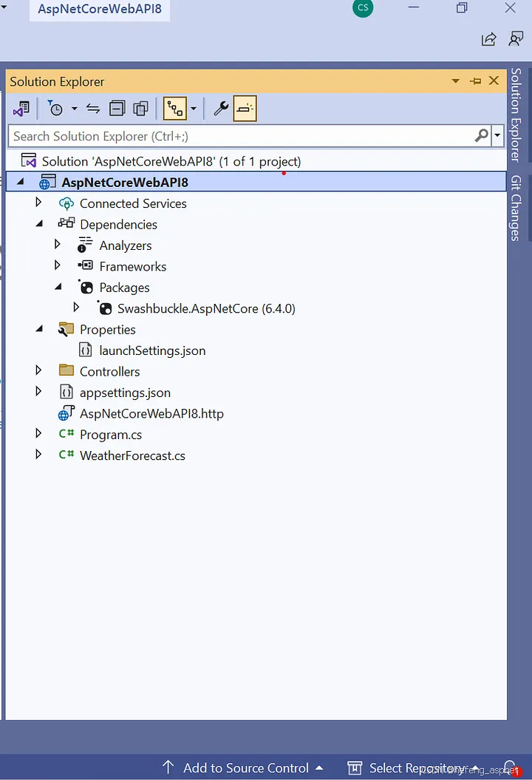Open the Pending Changes Filter clock icon

(55, 109)
